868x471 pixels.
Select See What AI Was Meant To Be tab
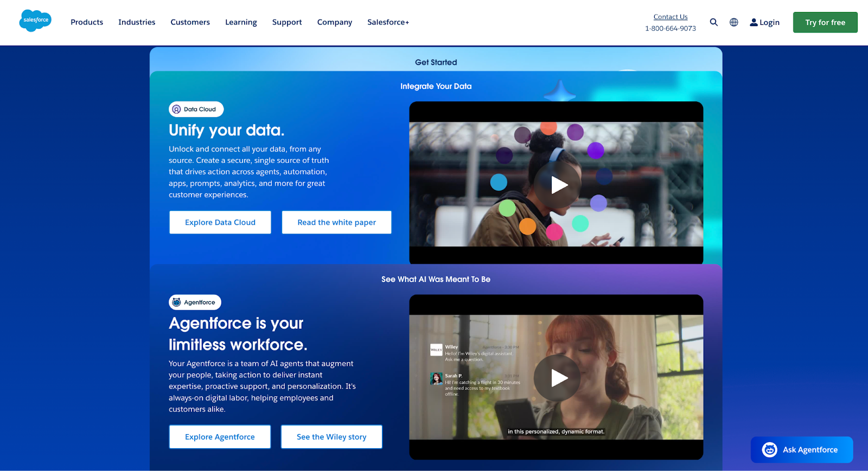pos(436,279)
